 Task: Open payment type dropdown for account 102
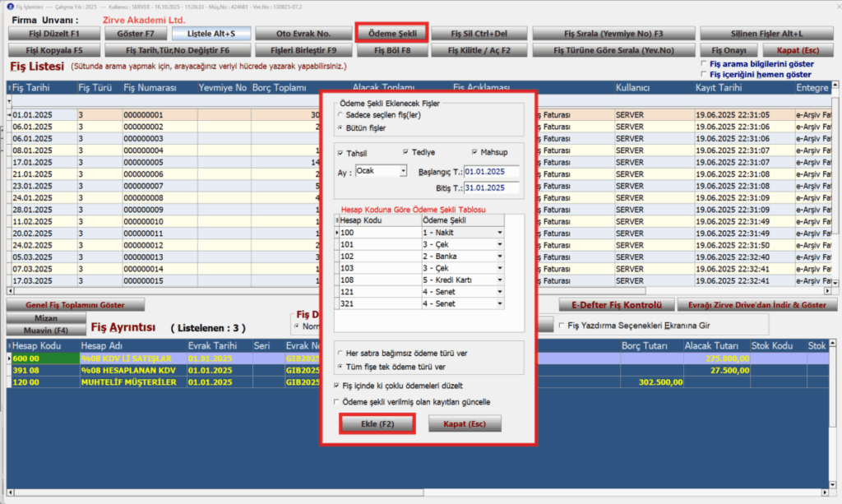click(499, 256)
